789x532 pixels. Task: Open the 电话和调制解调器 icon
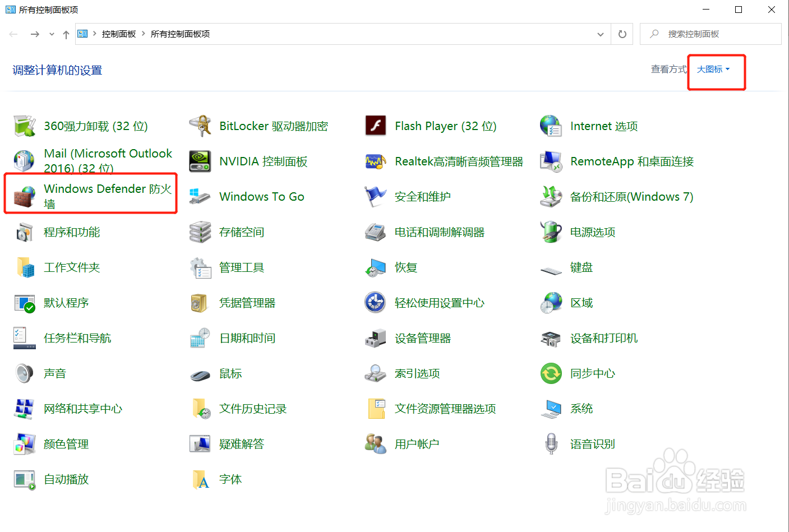(x=375, y=232)
